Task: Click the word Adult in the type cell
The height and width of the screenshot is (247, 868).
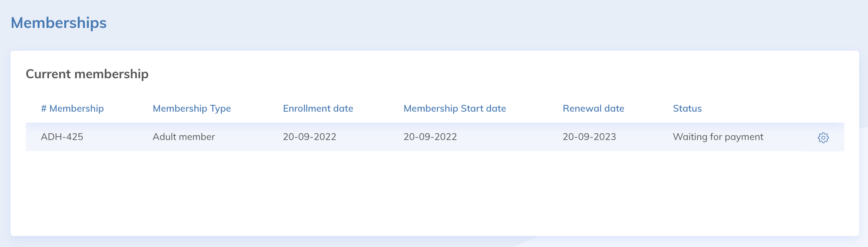Action: 163,137
